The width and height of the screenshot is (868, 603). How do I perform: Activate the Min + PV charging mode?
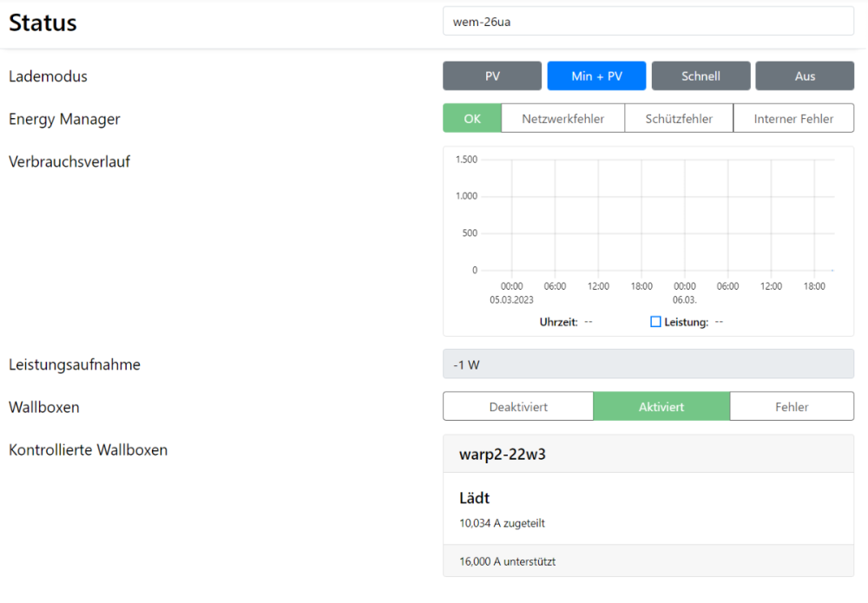tap(596, 76)
